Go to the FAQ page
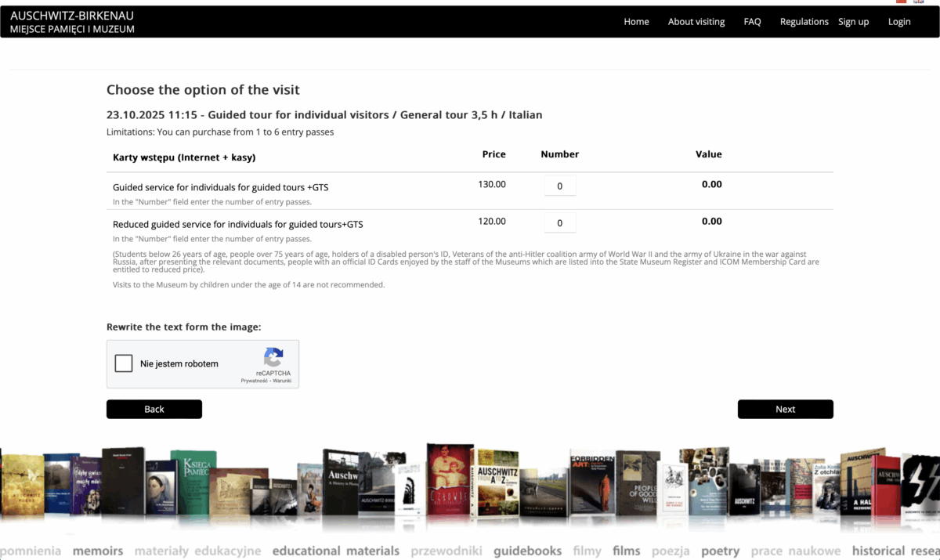The image size is (940, 560). coord(752,22)
